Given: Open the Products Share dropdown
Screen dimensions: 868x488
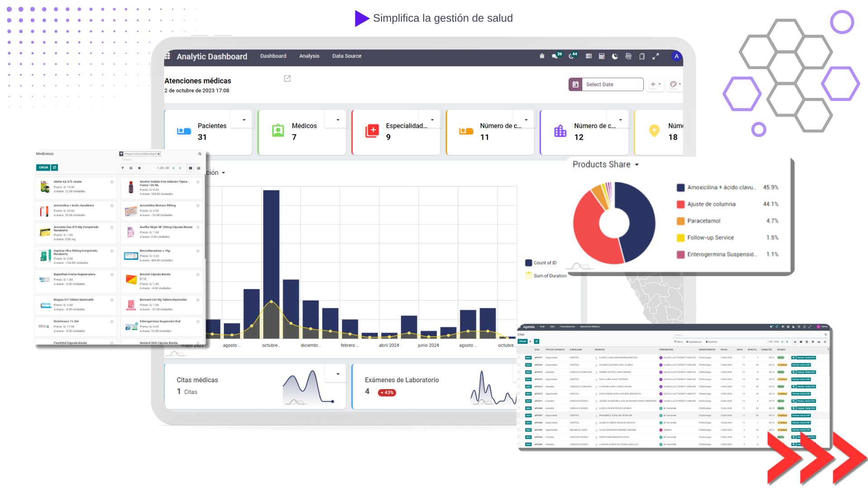Looking at the screenshot, I should pos(637,165).
